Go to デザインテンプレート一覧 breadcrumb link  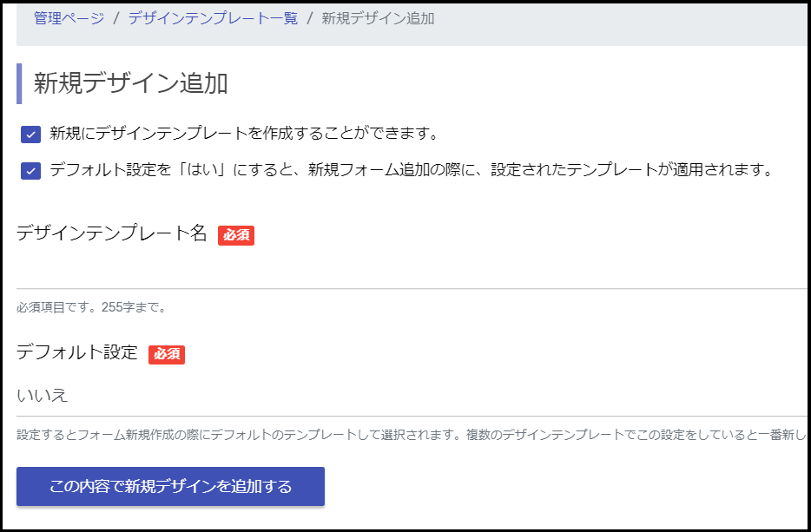pos(213,18)
